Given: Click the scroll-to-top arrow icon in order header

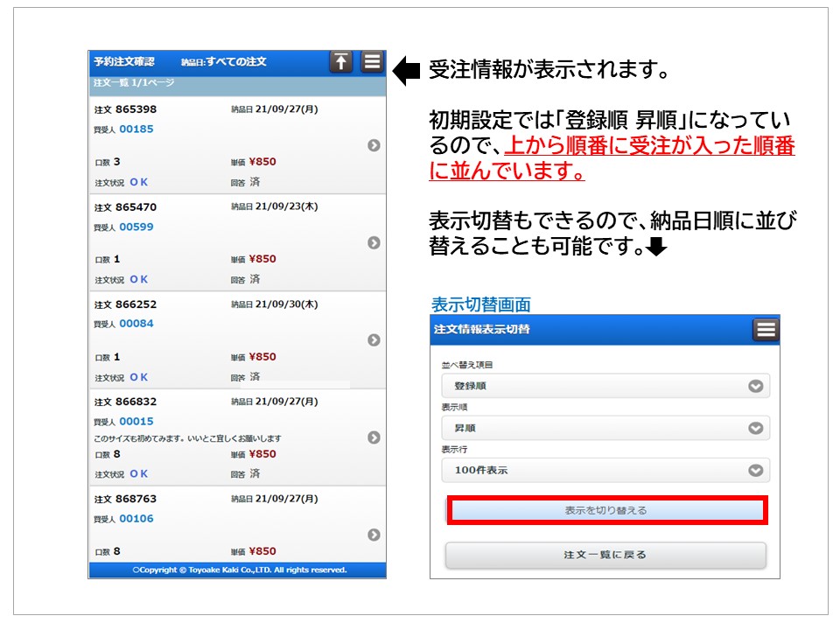Looking at the screenshot, I should click(x=341, y=61).
